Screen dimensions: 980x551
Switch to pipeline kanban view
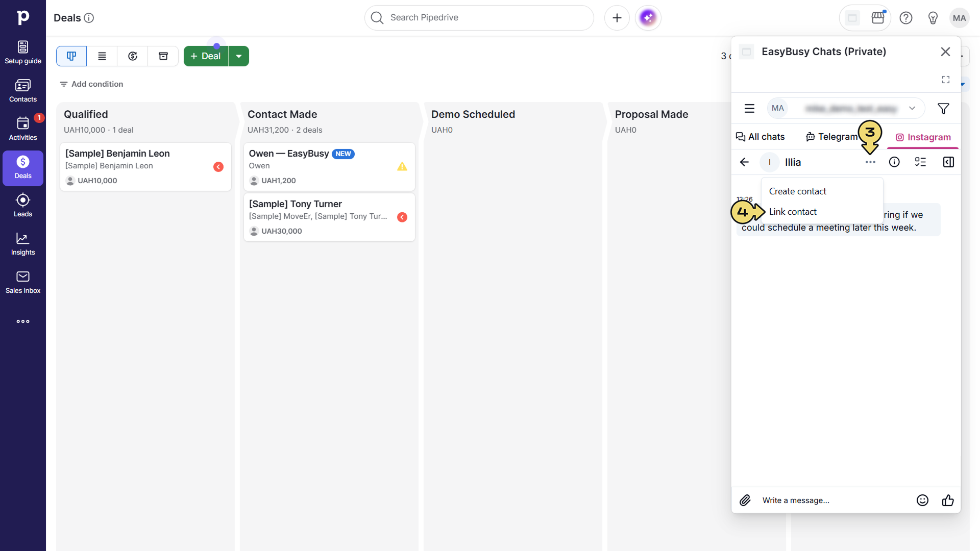pos(71,56)
